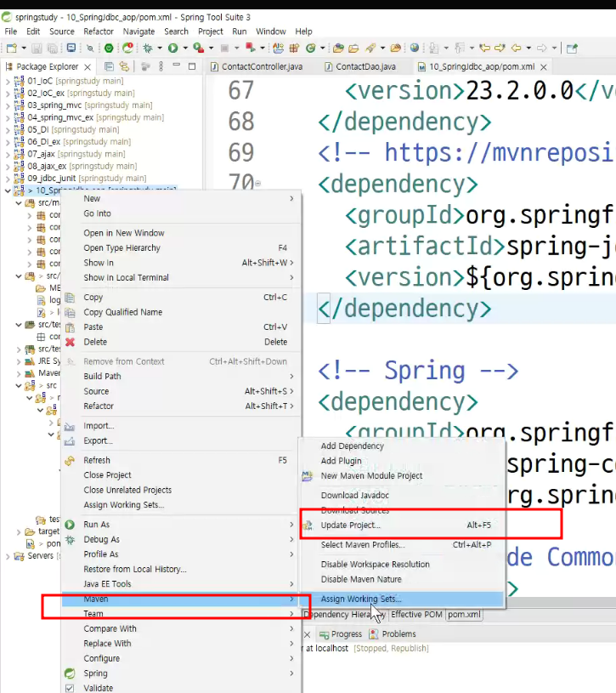Choose Download Javadoc in Maven submenu
616x693 pixels.
tap(402, 496)
